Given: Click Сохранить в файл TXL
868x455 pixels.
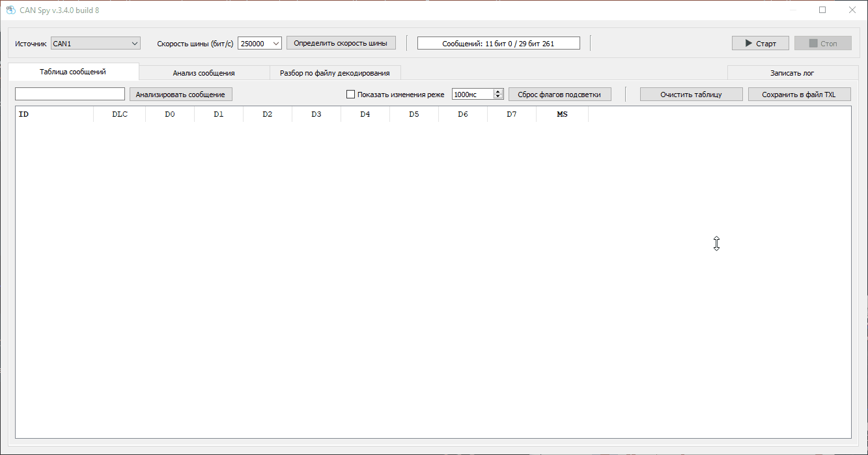Looking at the screenshot, I should coord(798,95).
